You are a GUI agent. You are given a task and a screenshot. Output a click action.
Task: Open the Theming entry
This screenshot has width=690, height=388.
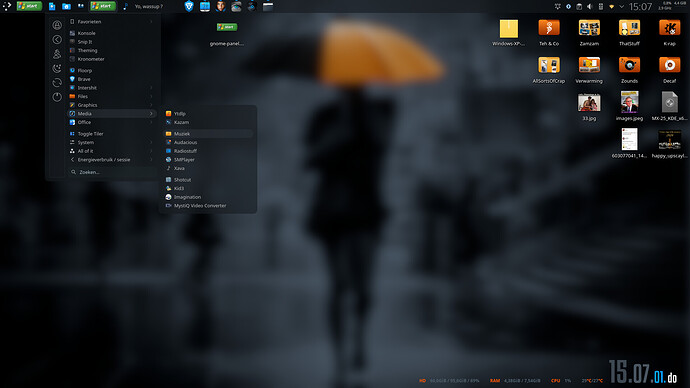pyautogui.click(x=111, y=50)
